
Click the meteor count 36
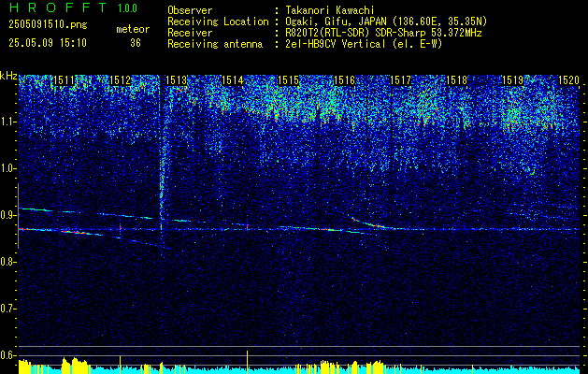(136, 43)
